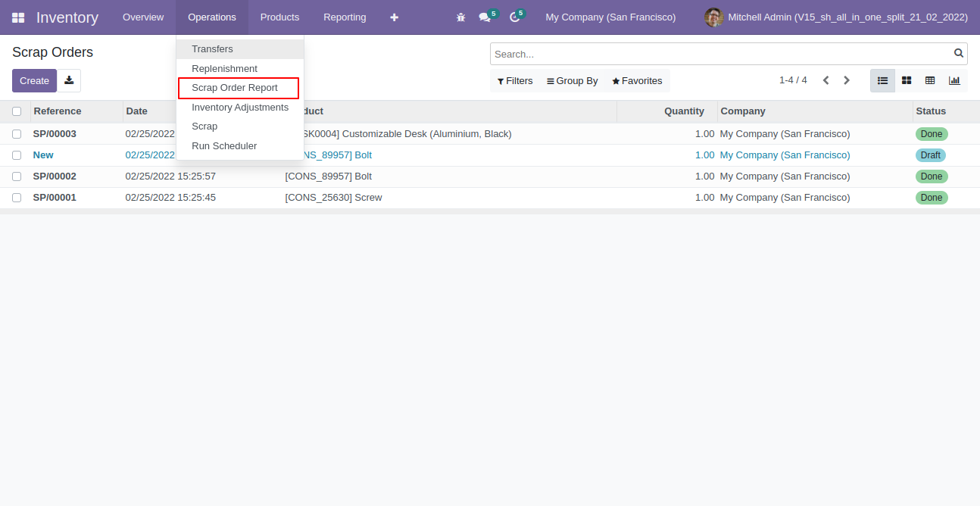980x506 pixels.
Task: Open the Filters dropdown
Action: 515,81
